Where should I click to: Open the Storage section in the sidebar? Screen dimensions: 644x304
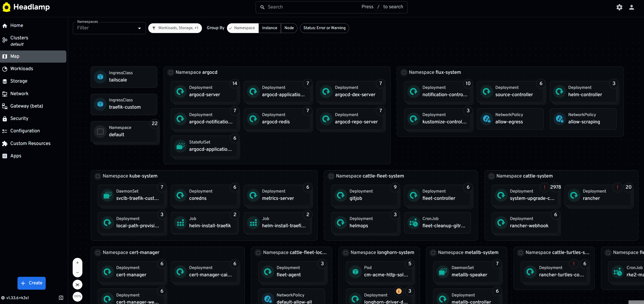pyautogui.click(x=19, y=81)
